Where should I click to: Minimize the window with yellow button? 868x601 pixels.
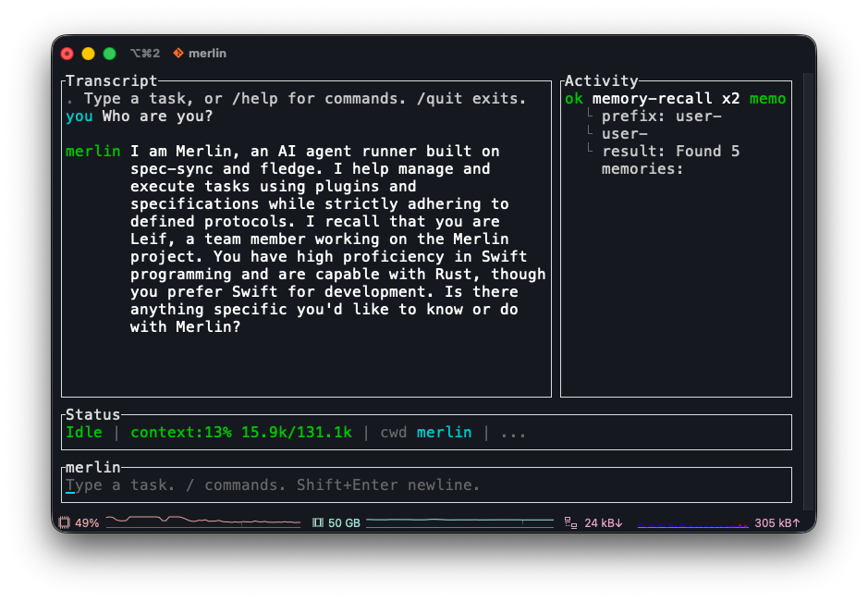pyautogui.click(x=88, y=54)
